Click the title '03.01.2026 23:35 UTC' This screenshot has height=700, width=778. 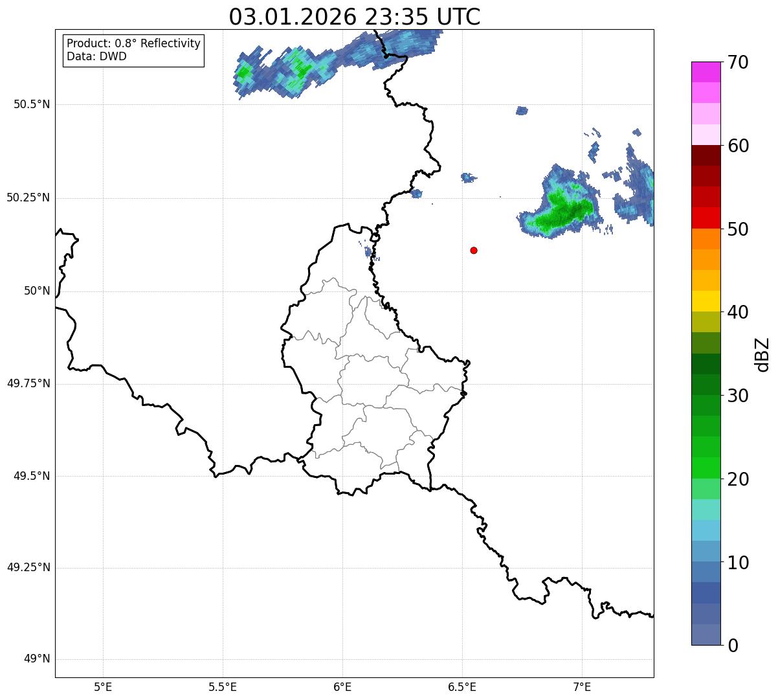click(355, 16)
